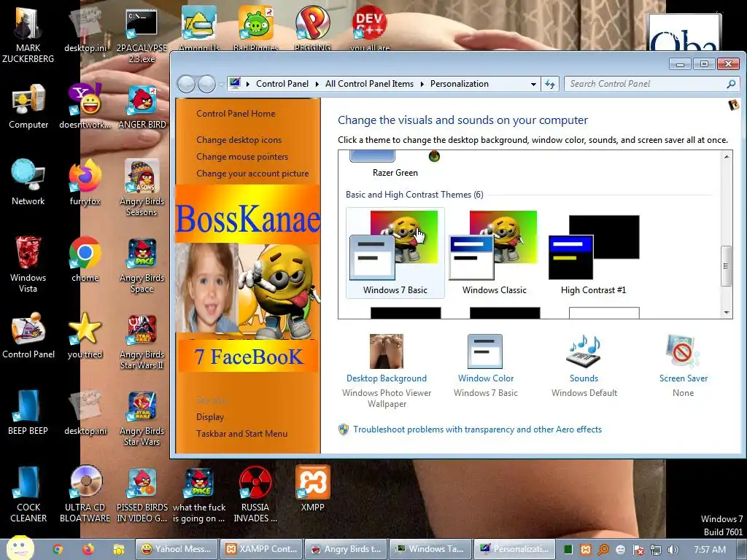747x560 pixels.
Task: Click the network icon in system tray
Action: pos(656,550)
